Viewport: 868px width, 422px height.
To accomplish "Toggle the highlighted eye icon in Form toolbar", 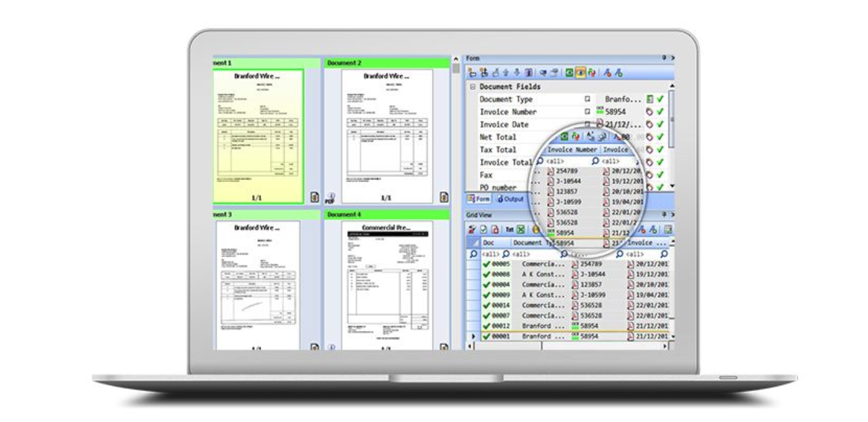I will (580, 73).
